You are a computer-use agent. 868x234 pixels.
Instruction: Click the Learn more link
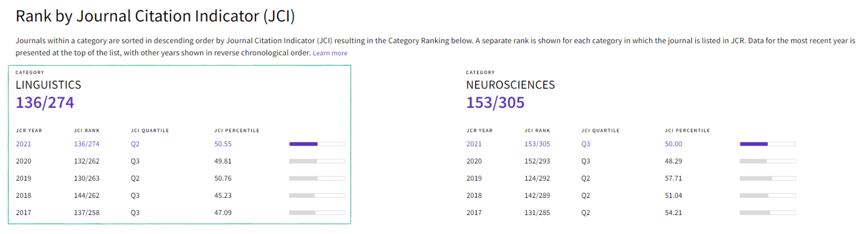(330, 53)
